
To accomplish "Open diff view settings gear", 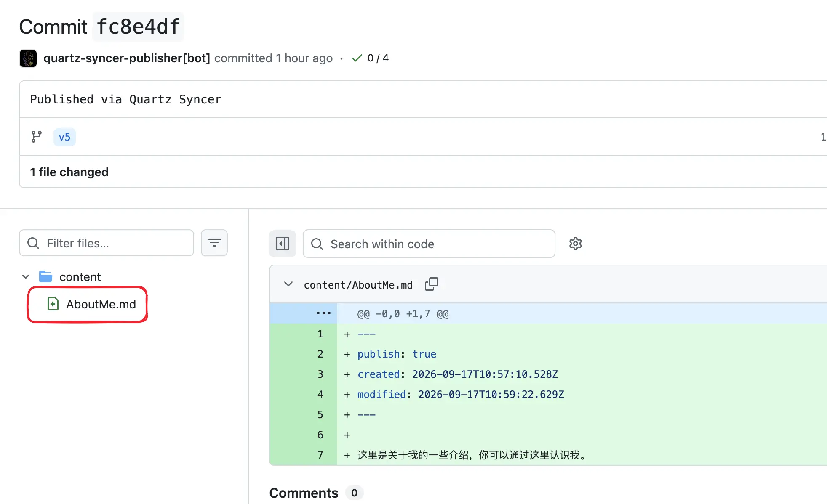I will [x=576, y=244].
